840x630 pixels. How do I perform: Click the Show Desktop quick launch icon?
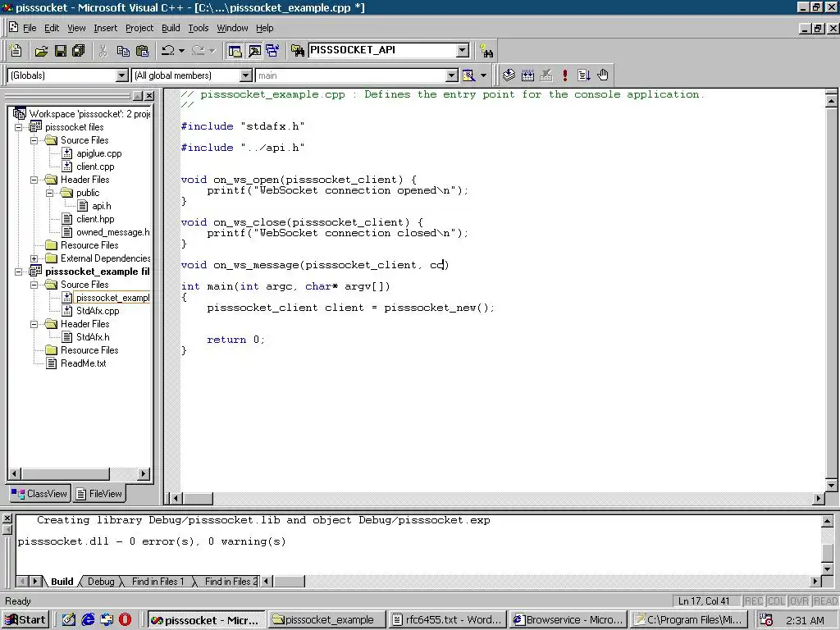(69, 620)
